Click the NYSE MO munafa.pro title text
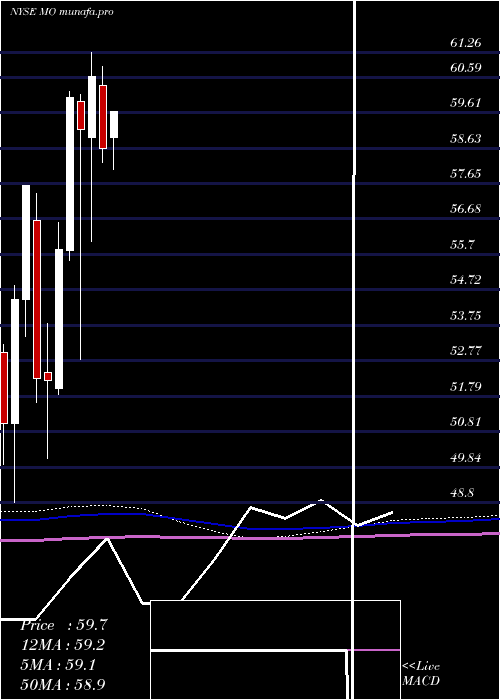 [x=62, y=12]
